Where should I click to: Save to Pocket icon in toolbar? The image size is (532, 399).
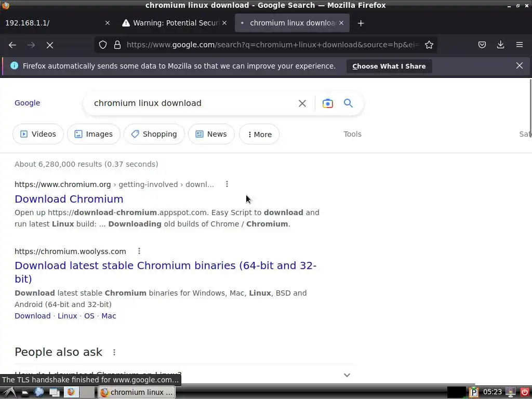(x=482, y=45)
